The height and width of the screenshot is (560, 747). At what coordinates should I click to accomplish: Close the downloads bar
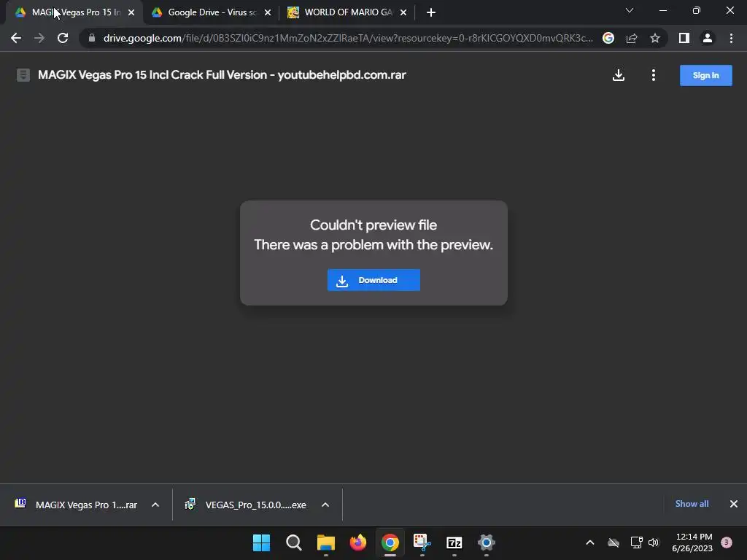point(734,504)
